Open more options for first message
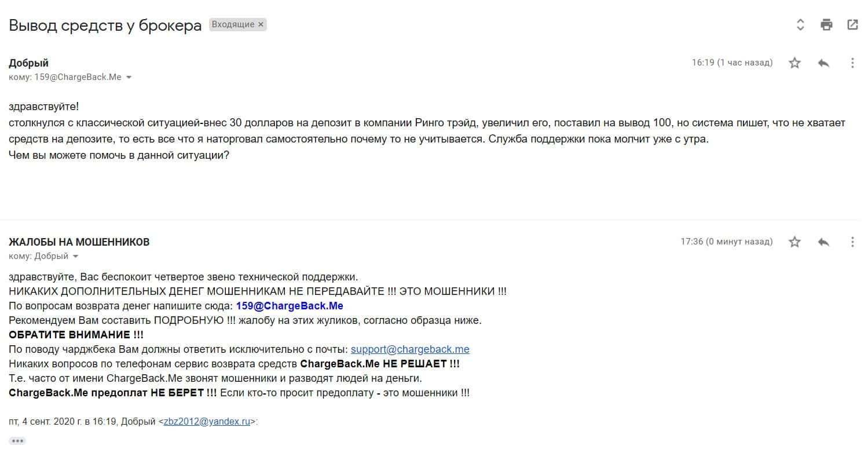The image size is (868, 471). click(x=852, y=63)
